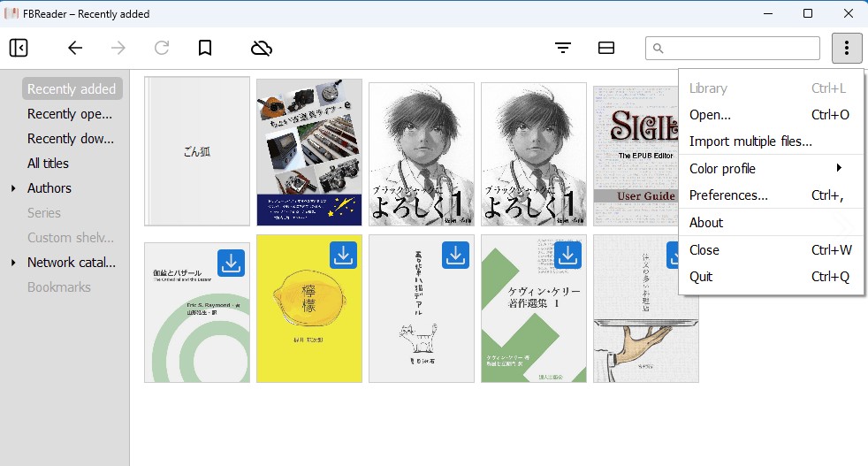
Task: Choose Import multiple files...
Action: [771, 141]
